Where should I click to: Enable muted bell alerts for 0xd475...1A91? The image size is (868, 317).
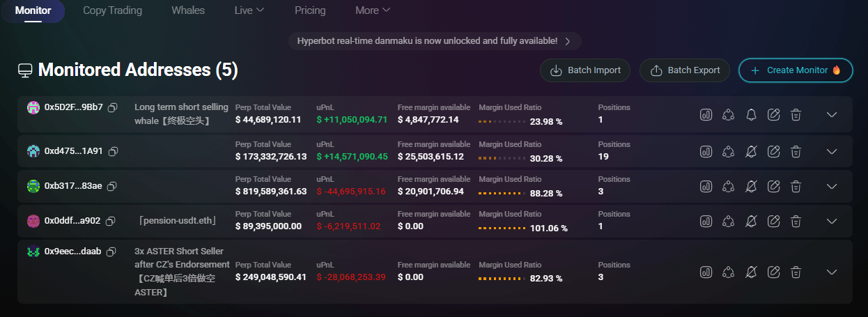[751, 151]
